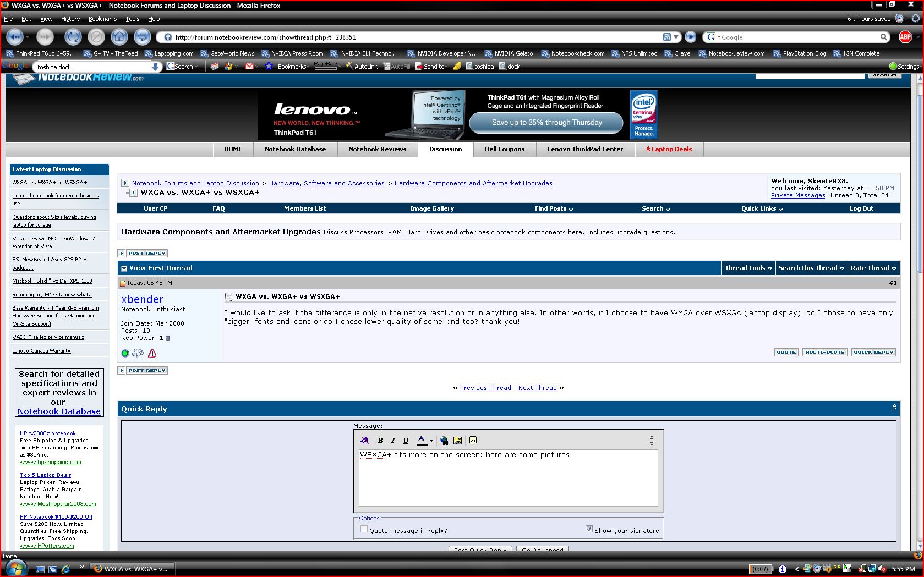Open the Quick Links dropdown menu
924x577 pixels.
(762, 208)
